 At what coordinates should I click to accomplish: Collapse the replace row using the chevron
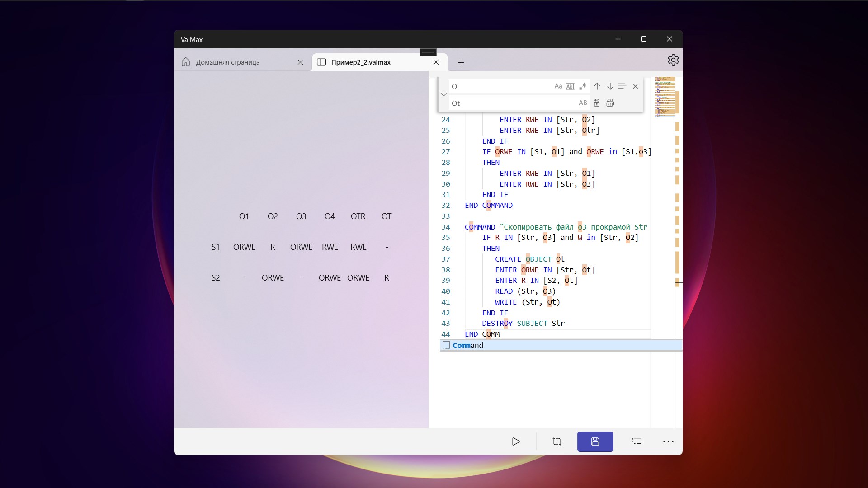[443, 95]
